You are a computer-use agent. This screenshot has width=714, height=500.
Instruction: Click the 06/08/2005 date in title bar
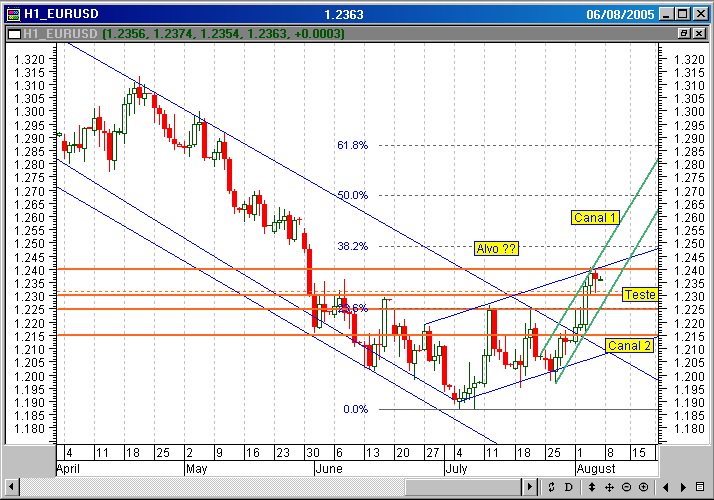(620, 15)
